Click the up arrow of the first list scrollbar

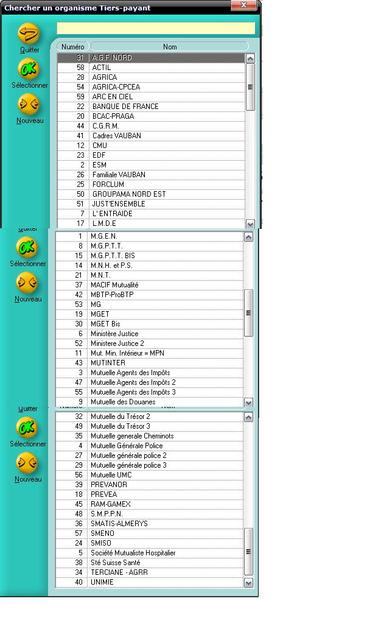pos(250,58)
